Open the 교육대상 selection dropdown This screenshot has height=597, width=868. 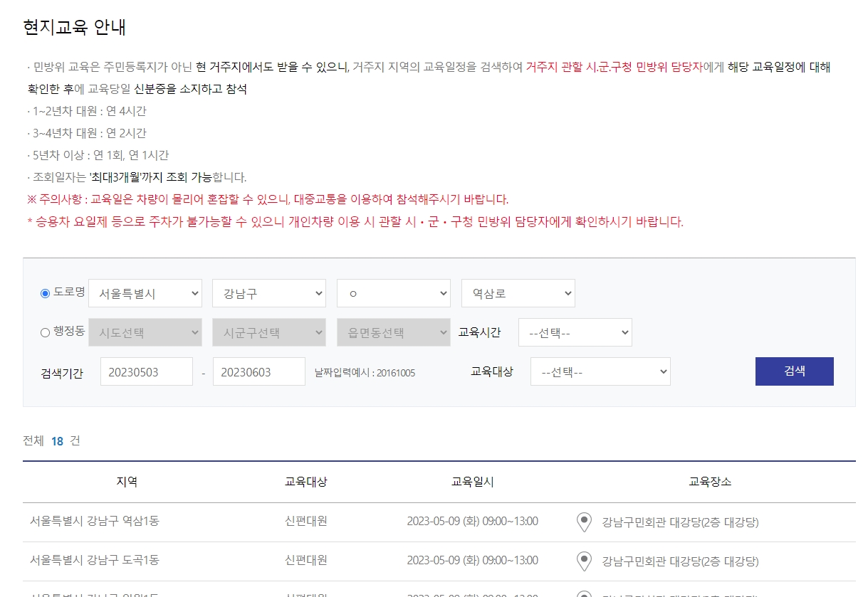pos(600,371)
